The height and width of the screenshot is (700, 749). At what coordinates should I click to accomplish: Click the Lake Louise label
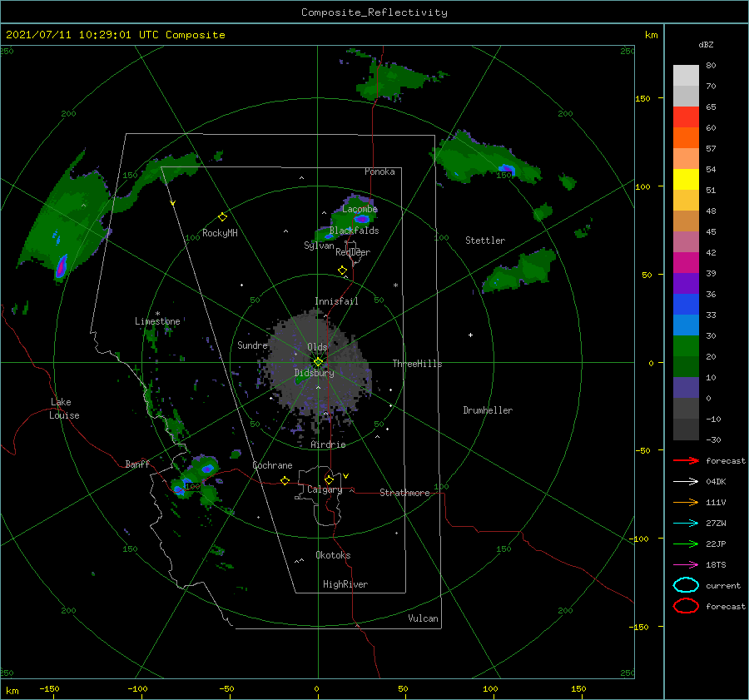(64, 409)
